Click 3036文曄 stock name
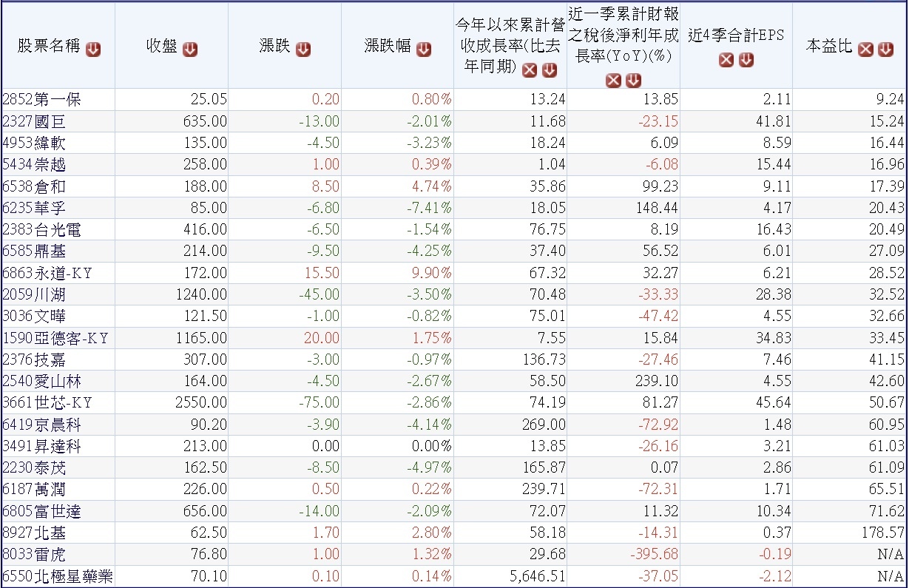This screenshot has height=588, width=909. (x=34, y=316)
